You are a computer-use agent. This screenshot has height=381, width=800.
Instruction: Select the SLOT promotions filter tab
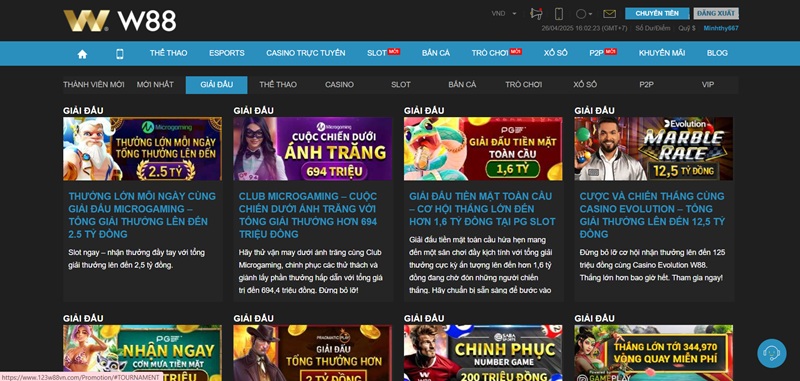[x=401, y=85]
